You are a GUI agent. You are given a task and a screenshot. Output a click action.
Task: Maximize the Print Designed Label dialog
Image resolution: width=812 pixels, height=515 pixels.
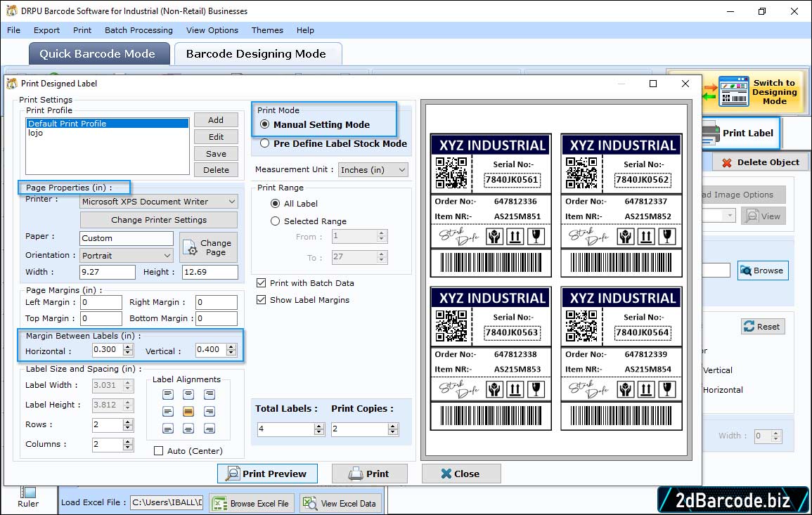[x=653, y=84]
